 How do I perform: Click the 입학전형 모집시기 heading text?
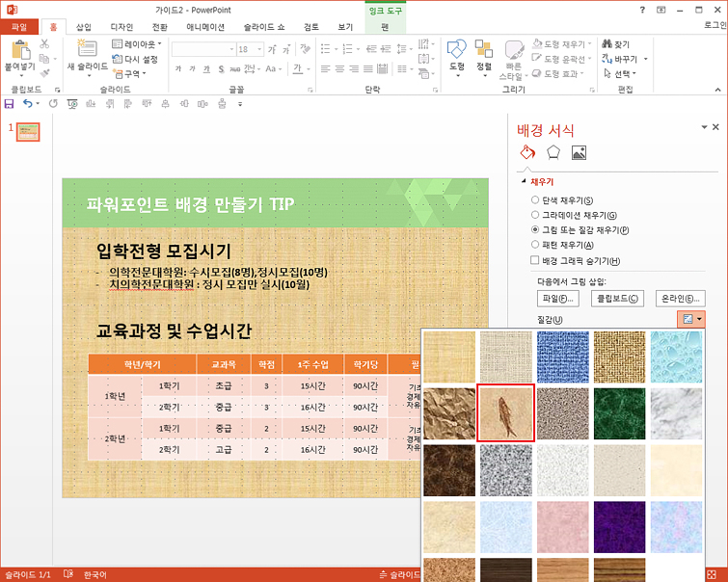pyautogui.click(x=163, y=251)
